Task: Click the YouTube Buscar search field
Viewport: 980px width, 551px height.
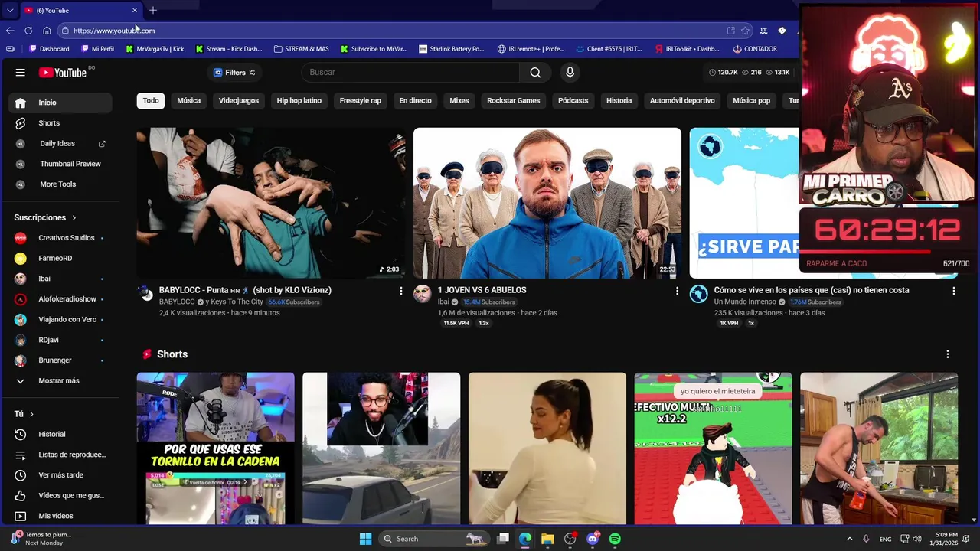Action: pos(410,72)
